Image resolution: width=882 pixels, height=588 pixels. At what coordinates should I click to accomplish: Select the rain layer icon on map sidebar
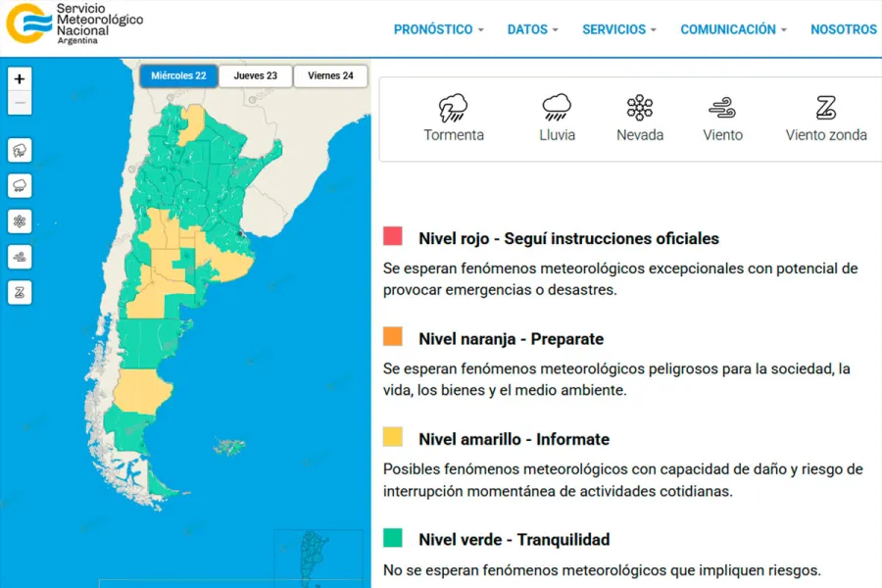20,185
